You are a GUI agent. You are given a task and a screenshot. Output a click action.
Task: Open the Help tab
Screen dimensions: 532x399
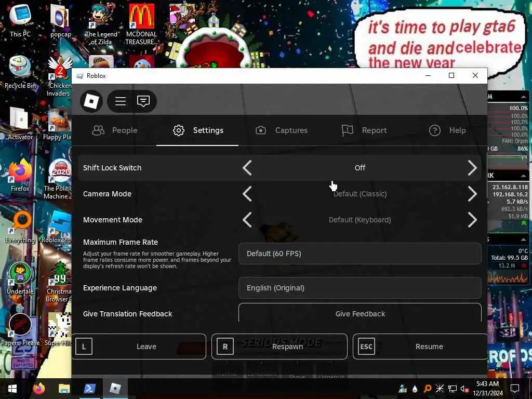[x=447, y=130]
